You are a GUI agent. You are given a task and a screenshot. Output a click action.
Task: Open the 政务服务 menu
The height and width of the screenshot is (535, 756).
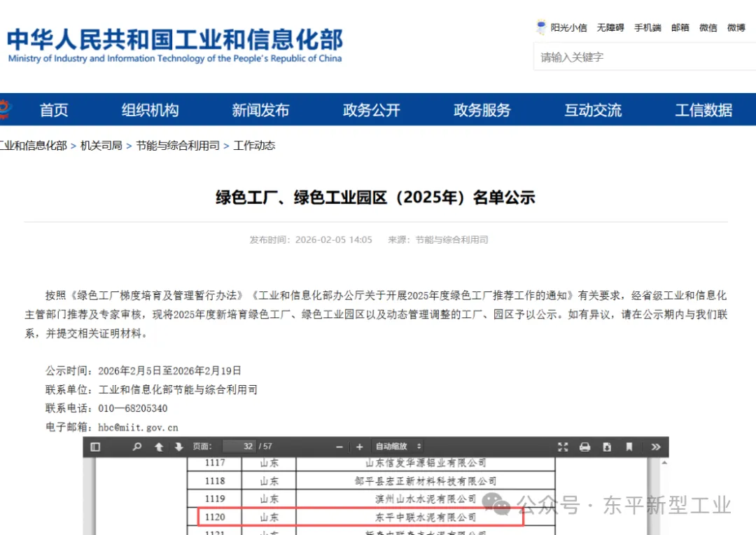click(x=482, y=110)
